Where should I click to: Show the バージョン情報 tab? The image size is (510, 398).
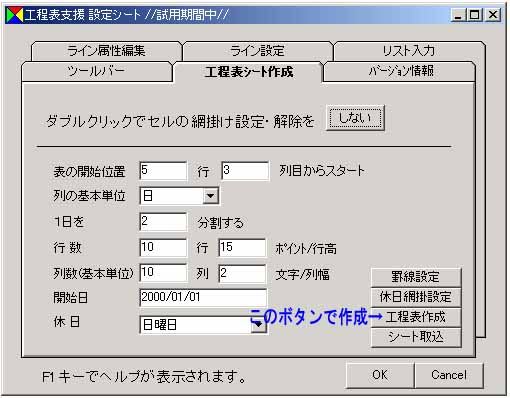(399, 71)
